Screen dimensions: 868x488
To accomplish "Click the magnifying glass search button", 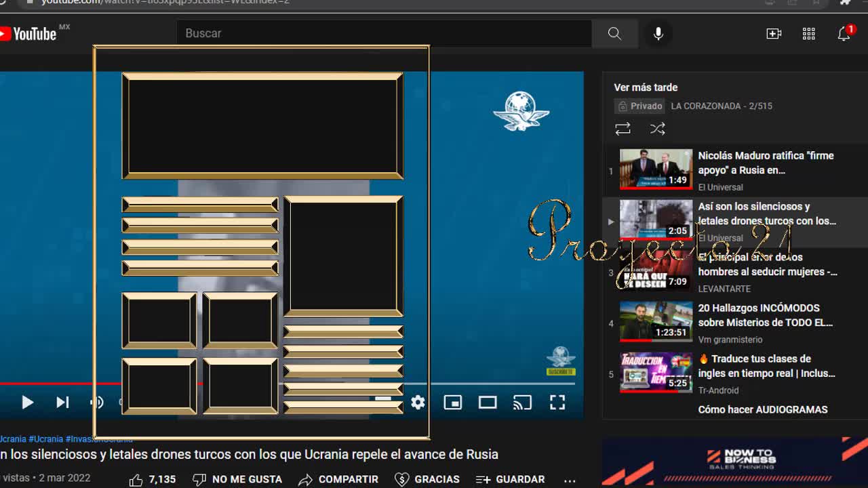I will pyautogui.click(x=614, y=33).
